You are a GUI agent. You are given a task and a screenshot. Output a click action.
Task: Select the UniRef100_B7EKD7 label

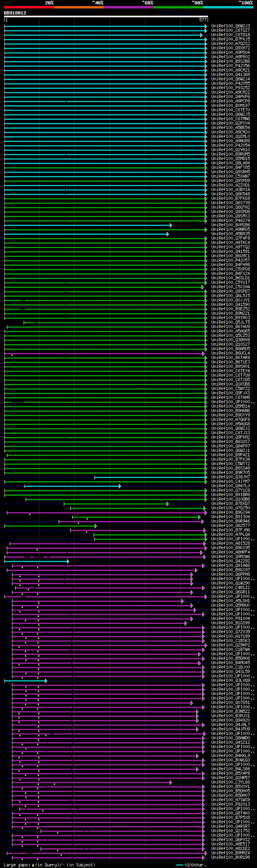tap(230, 503)
